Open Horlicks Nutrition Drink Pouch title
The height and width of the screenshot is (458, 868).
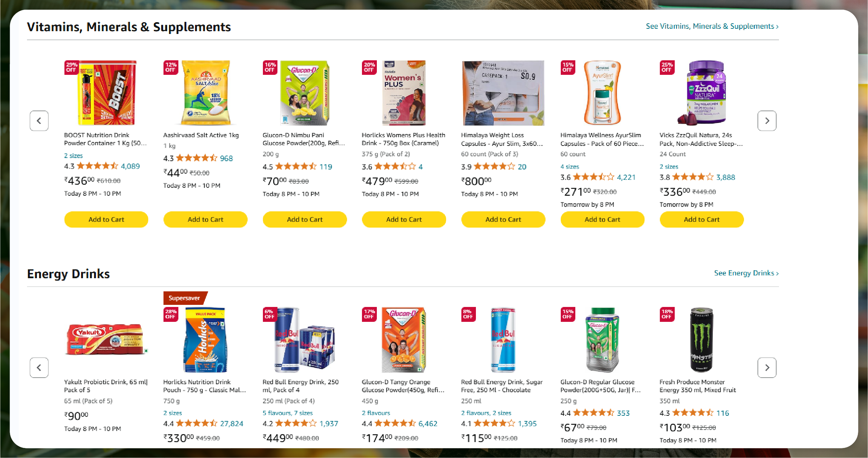click(x=204, y=386)
